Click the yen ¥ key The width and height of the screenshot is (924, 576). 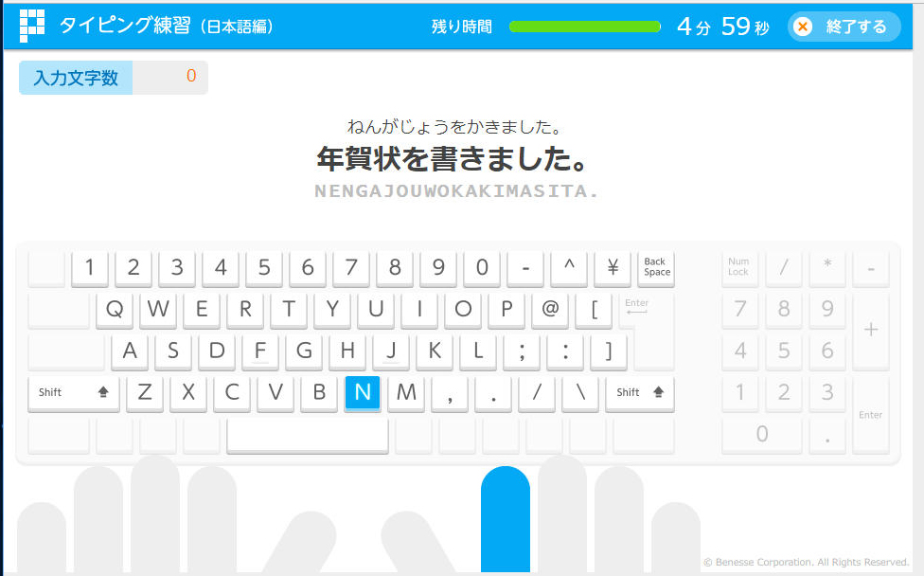point(613,268)
